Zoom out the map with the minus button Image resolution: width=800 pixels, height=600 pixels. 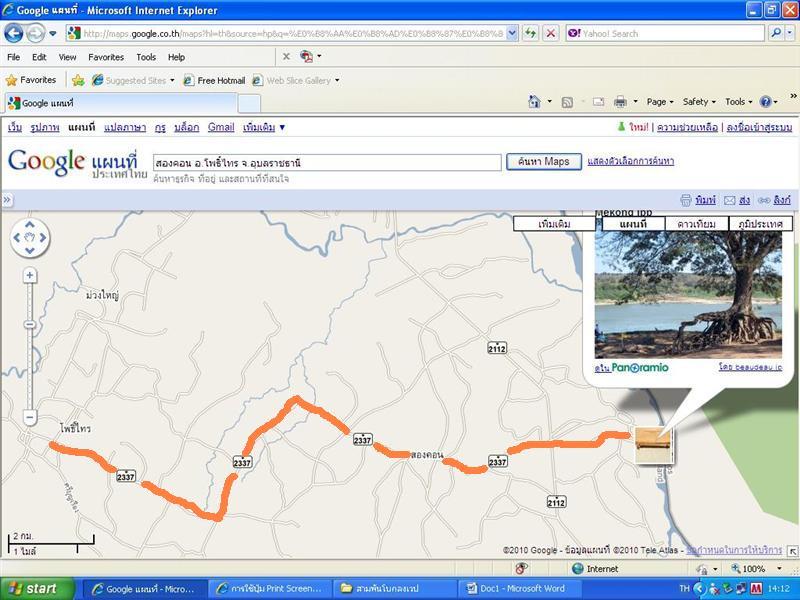coord(30,417)
